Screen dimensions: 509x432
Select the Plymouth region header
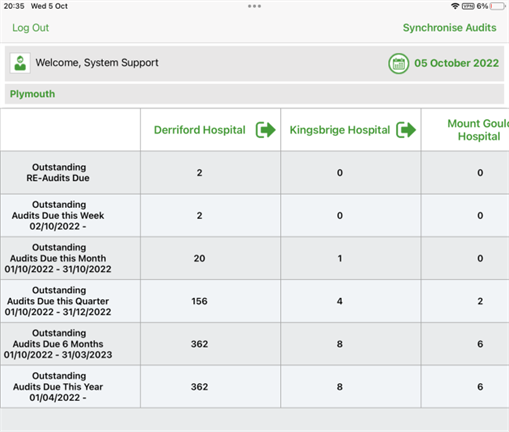pyautogui.click(x=32, y=94)
